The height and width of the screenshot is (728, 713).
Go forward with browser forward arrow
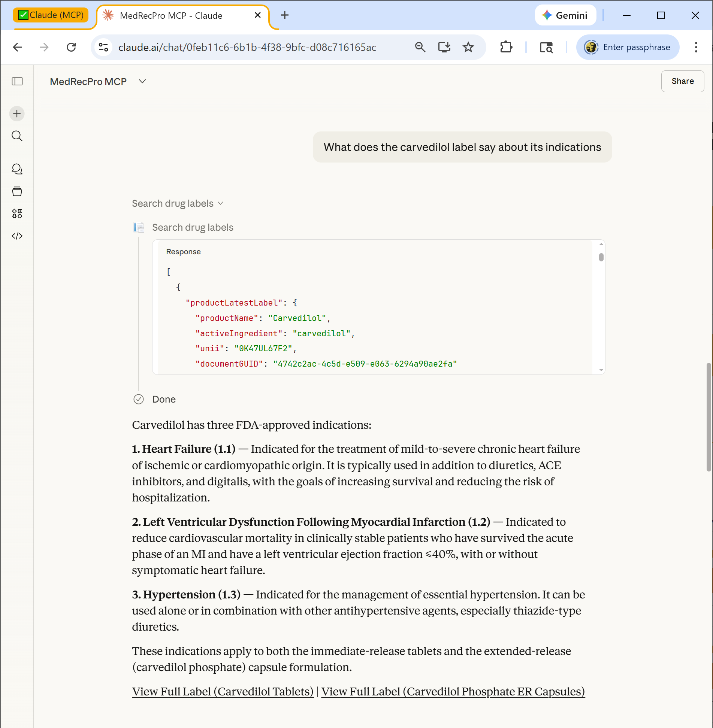point(44,47)
